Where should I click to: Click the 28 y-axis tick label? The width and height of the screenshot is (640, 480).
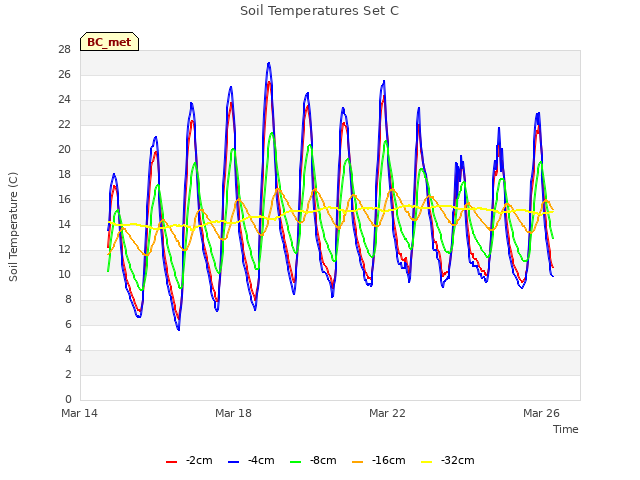click(x=64, y=49)
